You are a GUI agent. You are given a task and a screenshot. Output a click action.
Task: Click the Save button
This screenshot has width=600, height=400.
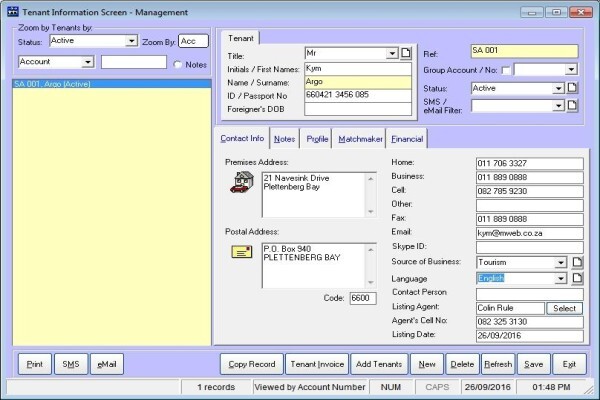534,364
